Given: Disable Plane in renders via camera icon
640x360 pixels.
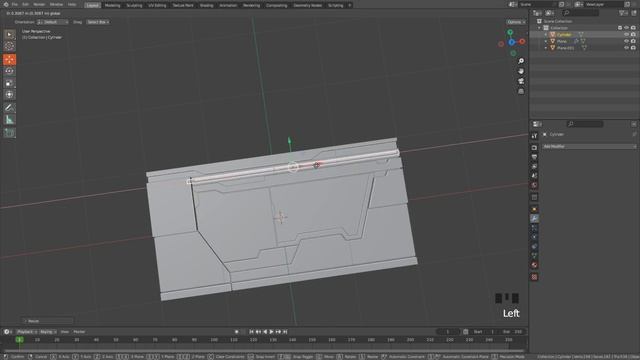Looking at the screenshot, I should click(633, 41).
